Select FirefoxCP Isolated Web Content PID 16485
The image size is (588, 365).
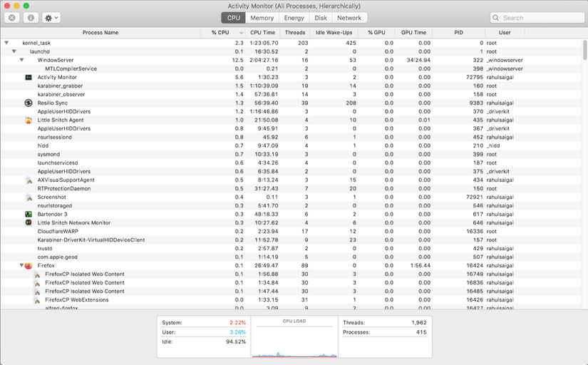(x=291, y=291)
